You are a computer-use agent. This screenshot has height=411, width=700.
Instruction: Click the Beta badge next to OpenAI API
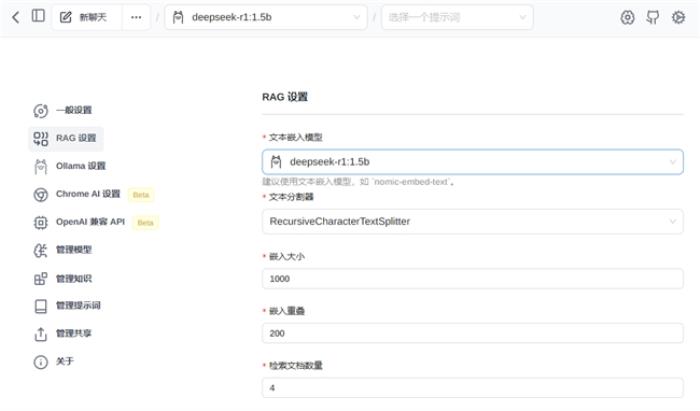pyautogui.click(x=146, y=222)
